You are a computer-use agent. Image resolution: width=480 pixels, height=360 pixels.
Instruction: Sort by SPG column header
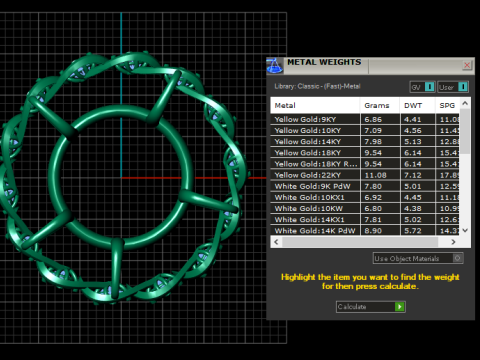pos(447,105)
